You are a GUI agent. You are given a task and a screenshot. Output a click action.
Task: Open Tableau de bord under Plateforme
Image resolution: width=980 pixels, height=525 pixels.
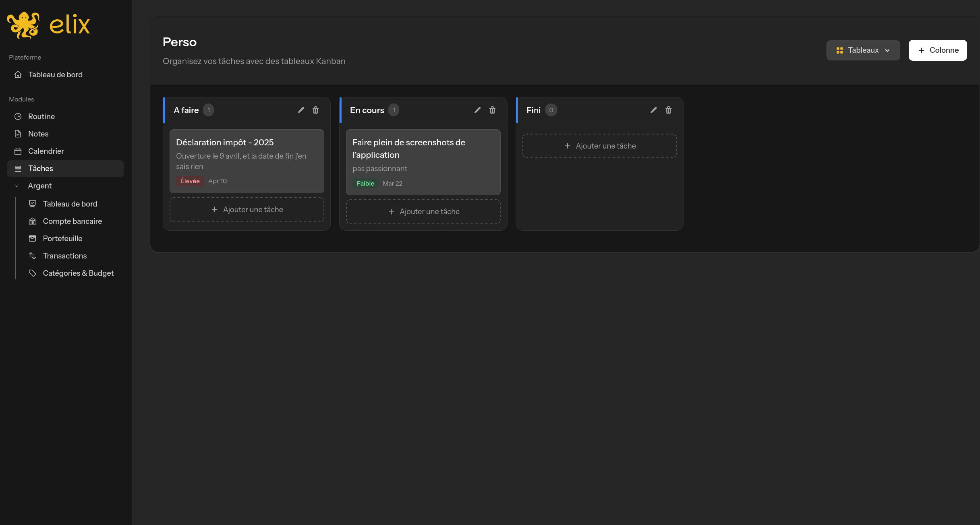pyautogui.click(x=55, y=74)
